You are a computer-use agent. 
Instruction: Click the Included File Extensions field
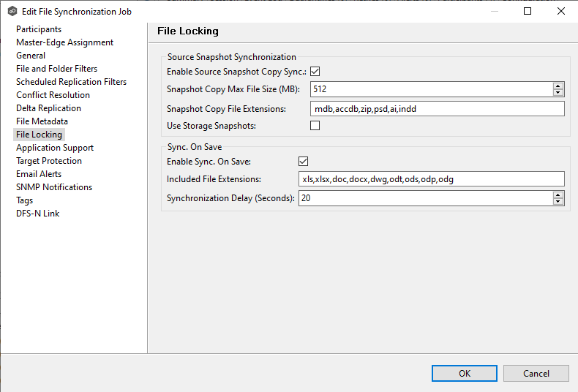(x=431, y=179)
